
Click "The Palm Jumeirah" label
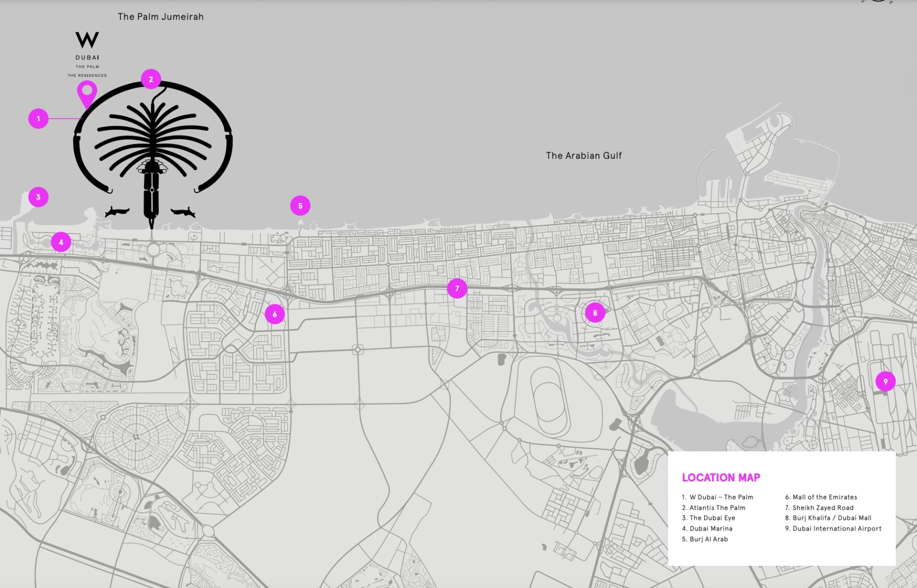(x=161, y=17)
